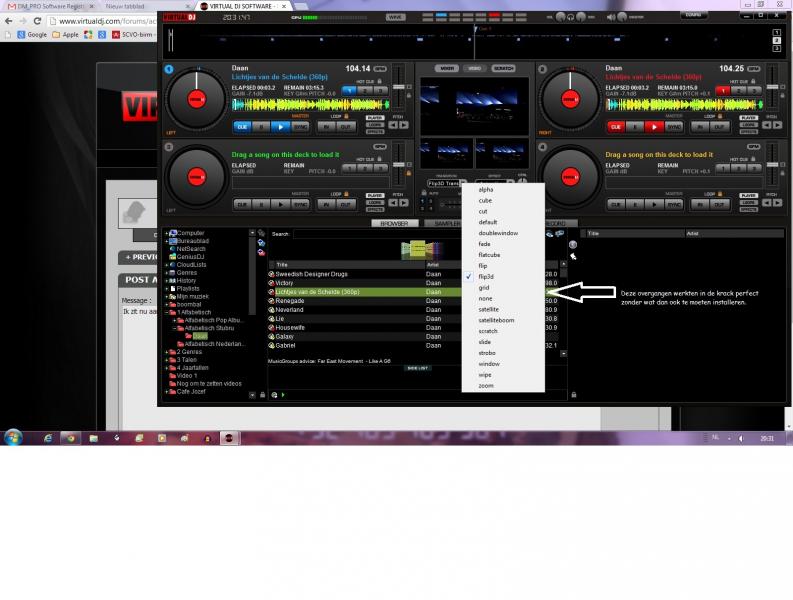The image size is (793, 600).
Task: Click play on deck 1
Action: pyautogui.click(x=280, y=127)
